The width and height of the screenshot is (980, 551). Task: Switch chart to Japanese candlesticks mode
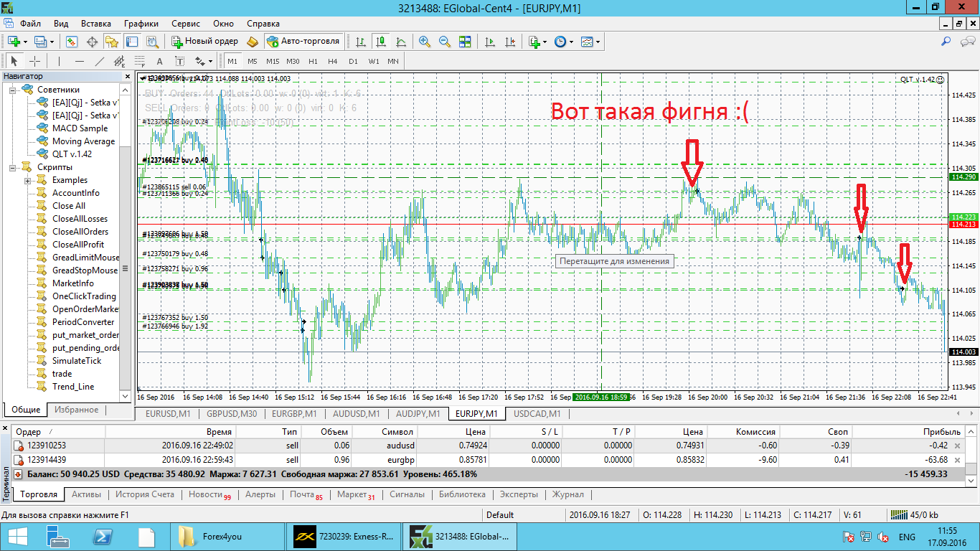380,42
